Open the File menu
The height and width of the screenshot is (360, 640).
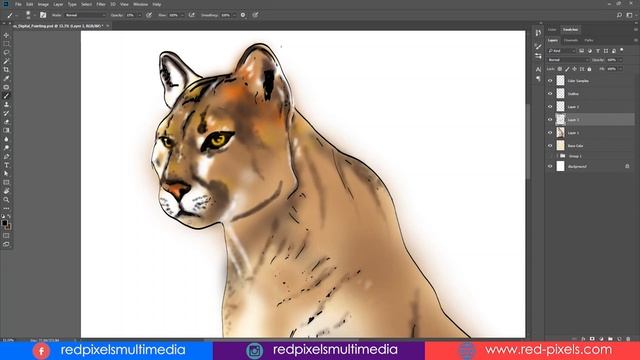18,4
